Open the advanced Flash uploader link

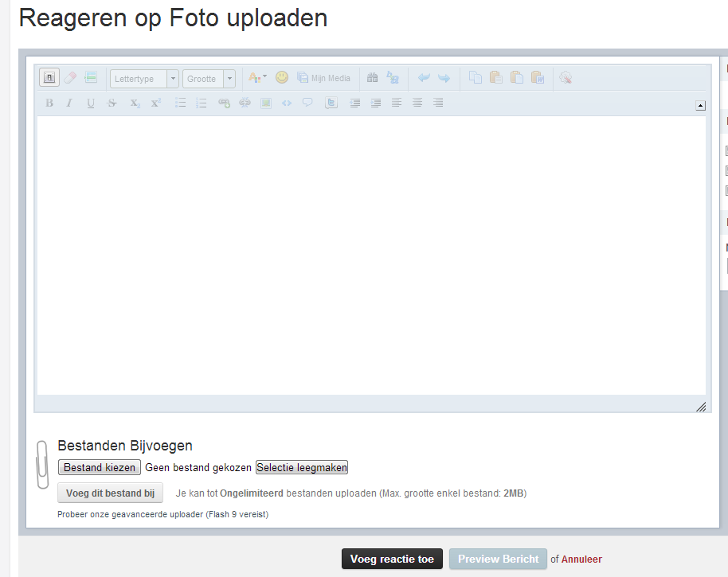tap(163, 514)
